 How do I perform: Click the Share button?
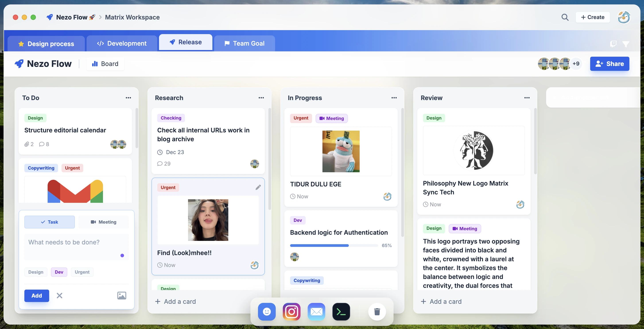(609, 64)
